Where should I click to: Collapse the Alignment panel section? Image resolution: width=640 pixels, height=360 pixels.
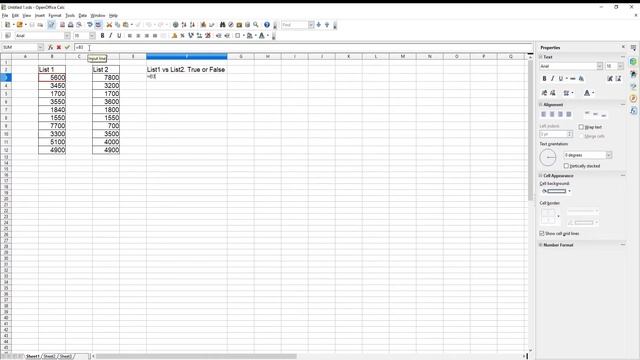coord(541,105)
